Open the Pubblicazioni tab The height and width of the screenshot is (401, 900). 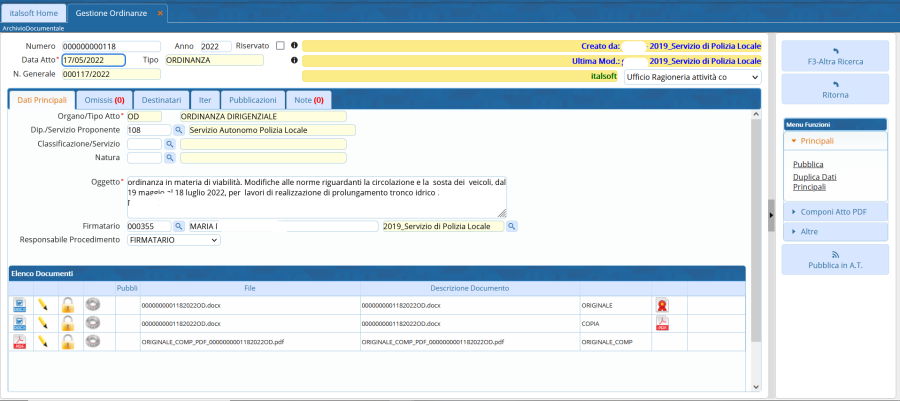pos(252,100)
